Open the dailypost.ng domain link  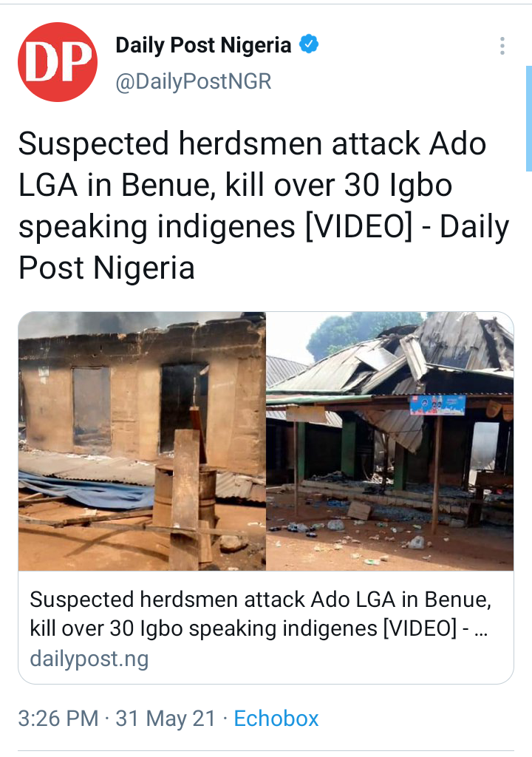[89, 659]
